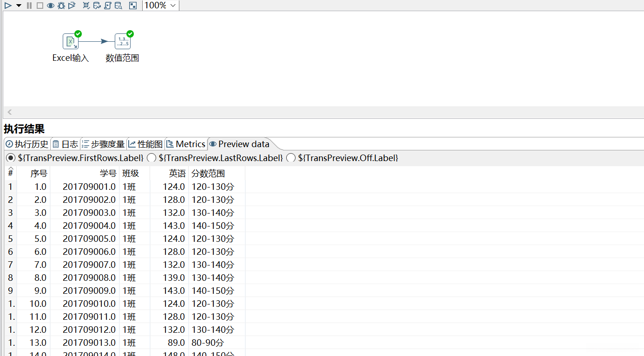Sort by the # column header

tap(10, 173)
